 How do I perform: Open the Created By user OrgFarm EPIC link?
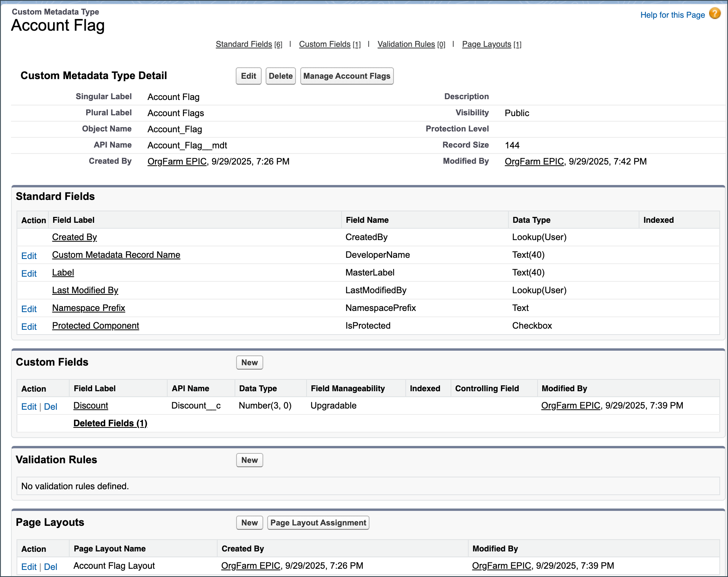click(x=177, y=161)
